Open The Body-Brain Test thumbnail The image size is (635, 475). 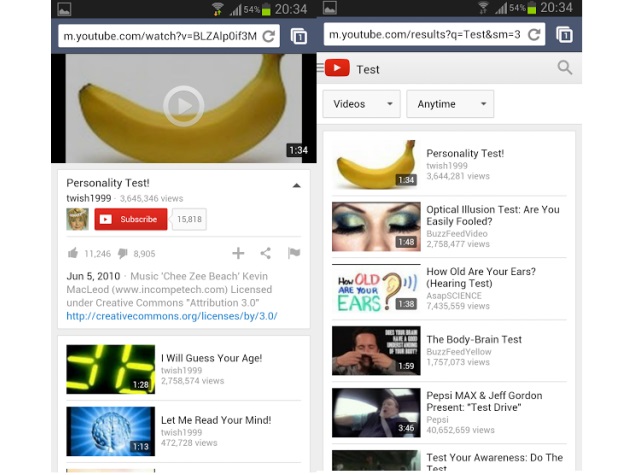376,350
